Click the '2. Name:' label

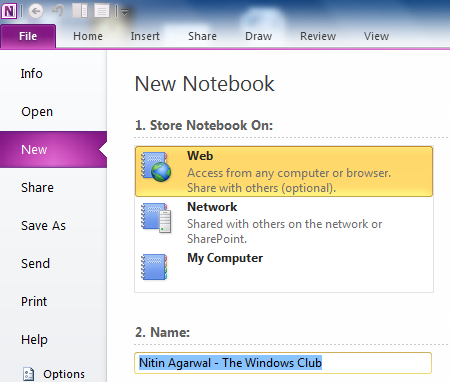162,332
